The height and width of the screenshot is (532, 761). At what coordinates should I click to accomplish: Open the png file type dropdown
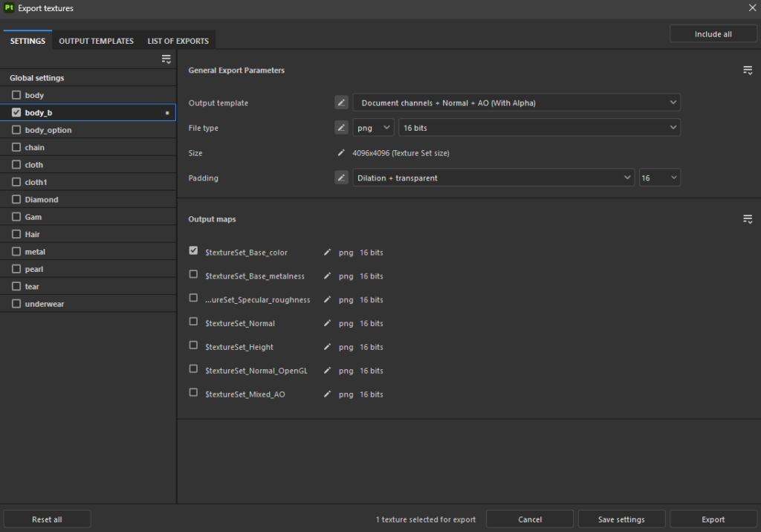373,128
